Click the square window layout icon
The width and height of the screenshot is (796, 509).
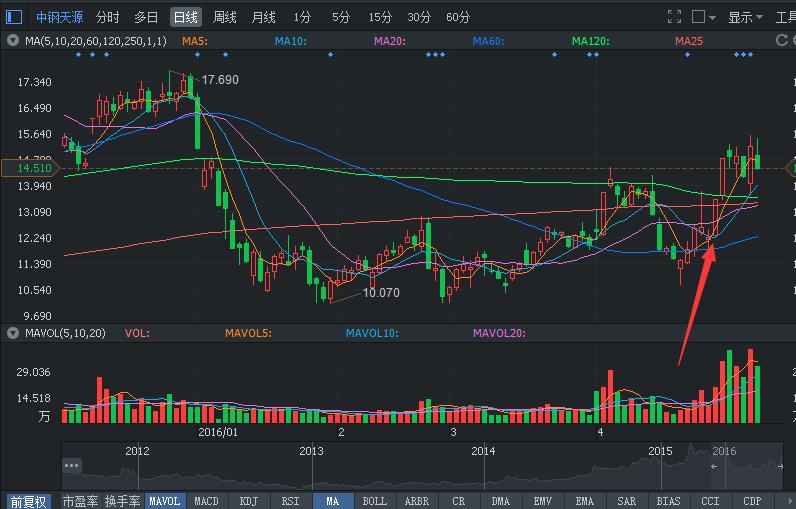698,17
